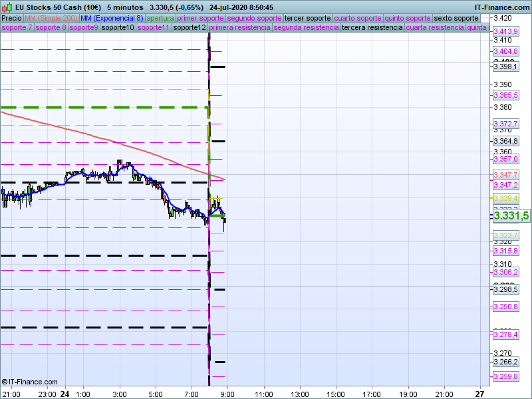Click the 3.298,5 price level tag
This screenshot has height=399, width=532.
(505, 289)
